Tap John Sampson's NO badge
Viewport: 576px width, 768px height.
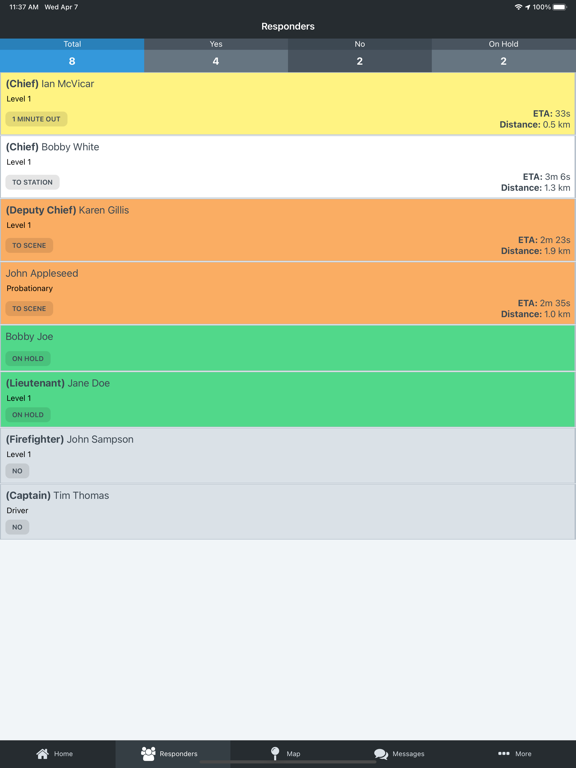17,471
